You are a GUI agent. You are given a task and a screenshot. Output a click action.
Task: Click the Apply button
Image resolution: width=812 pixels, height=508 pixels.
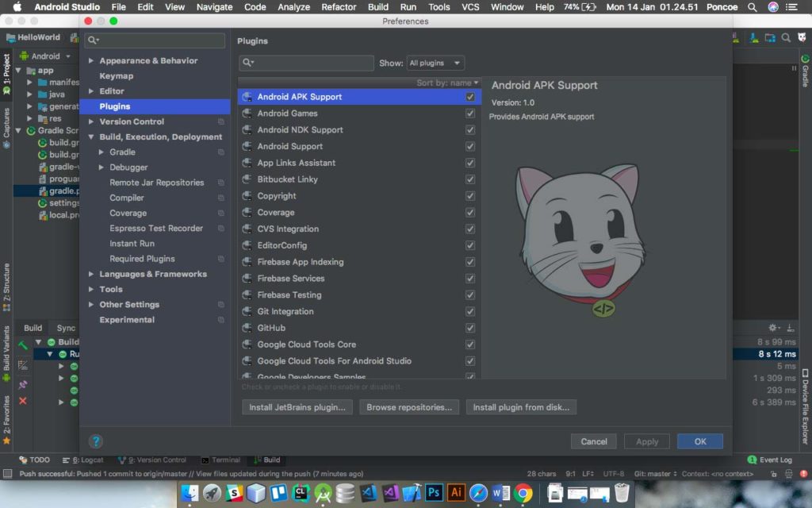[647, 441]
